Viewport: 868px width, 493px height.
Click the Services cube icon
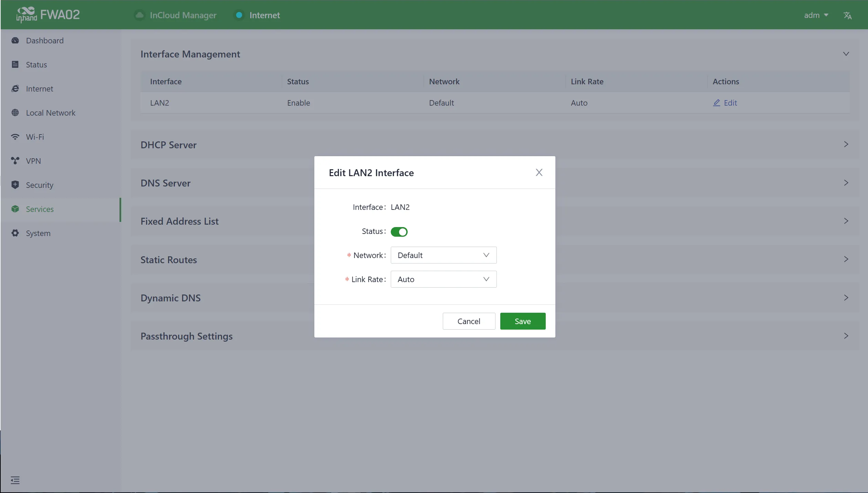(15, 209)
